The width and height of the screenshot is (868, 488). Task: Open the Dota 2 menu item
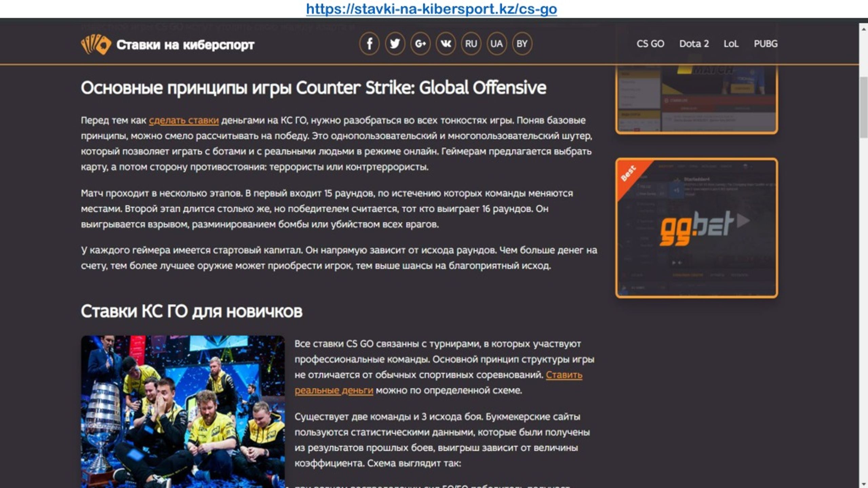click(x=694, y=44)
